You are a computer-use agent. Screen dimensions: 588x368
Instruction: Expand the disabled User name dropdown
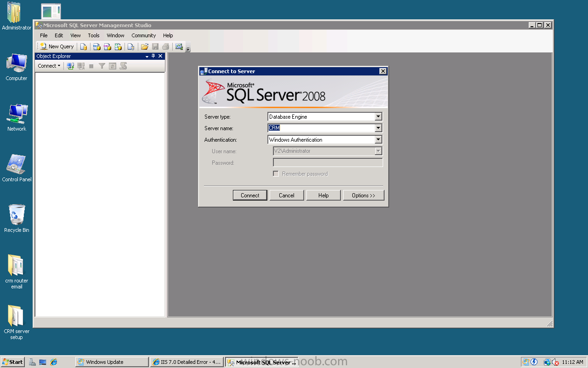click(379, 151)
